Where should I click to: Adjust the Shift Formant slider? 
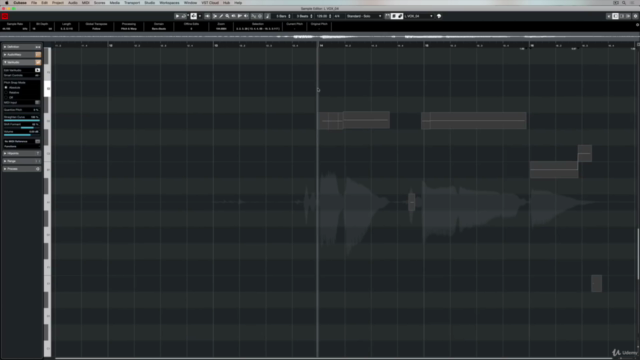tap(22, 128)
